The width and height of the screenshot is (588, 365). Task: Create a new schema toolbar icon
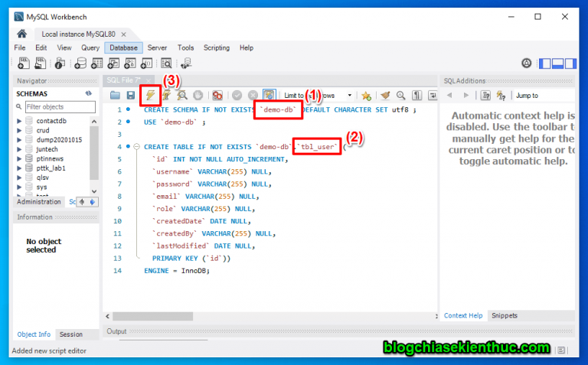coord(80,64)
